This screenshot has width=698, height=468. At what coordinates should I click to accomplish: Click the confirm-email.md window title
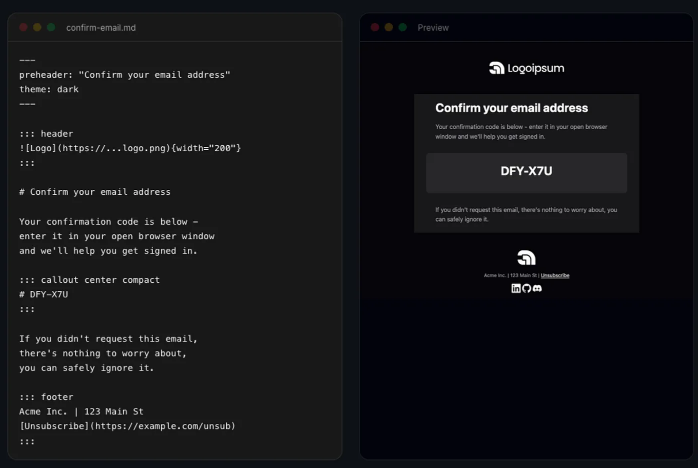101,28
